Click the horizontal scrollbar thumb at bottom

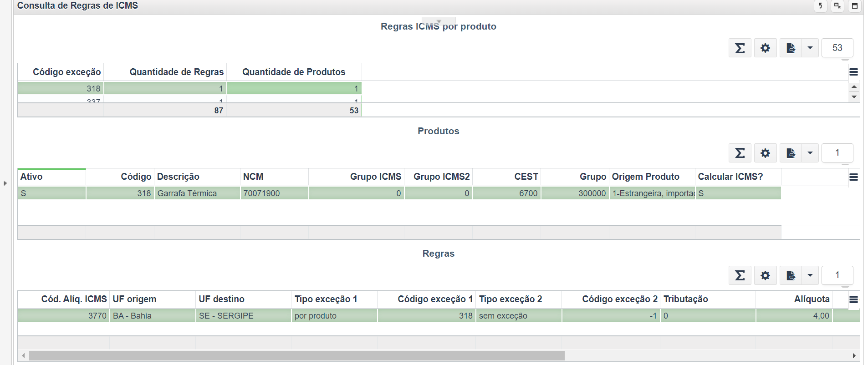tap(297, 356)
